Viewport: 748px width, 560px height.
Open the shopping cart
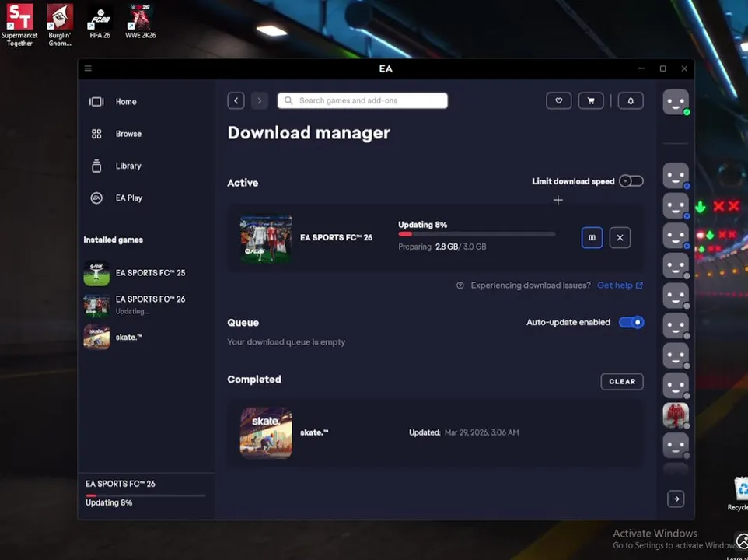(591, 100)
